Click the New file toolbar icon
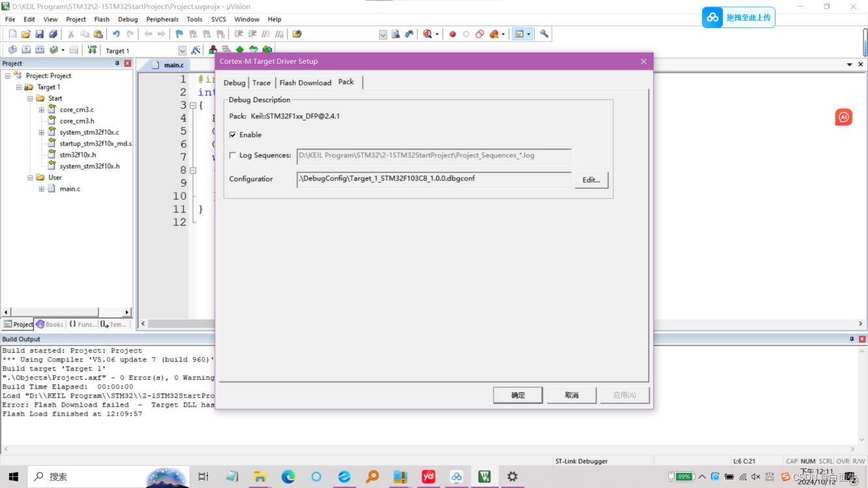The image size is (868, 488). 12,34
